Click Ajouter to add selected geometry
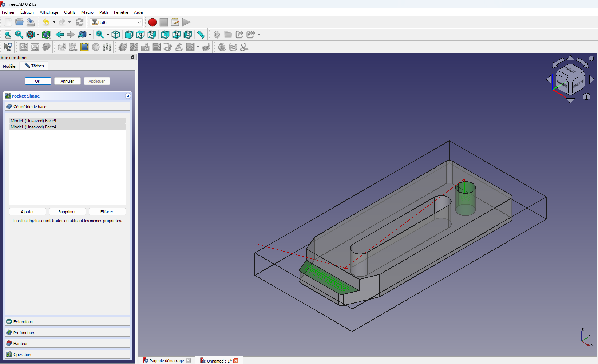This screenshot has height=364, width=598. pos(28,212)
